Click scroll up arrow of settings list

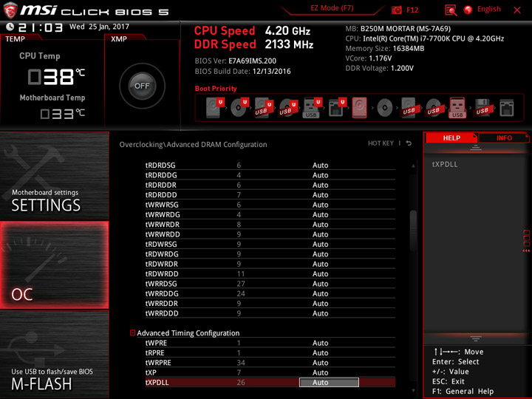pyautogui.click(x=413, y=166)
